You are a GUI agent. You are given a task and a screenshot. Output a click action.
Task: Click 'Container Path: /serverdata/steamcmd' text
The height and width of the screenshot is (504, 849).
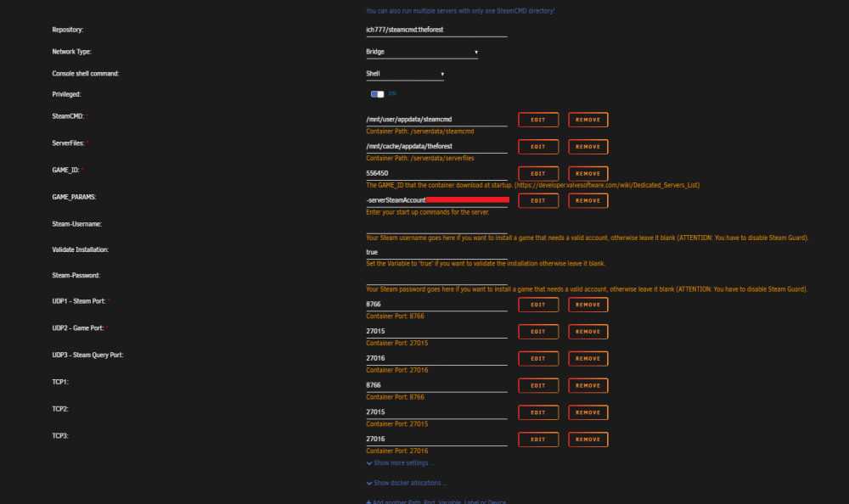coord(419,132)
